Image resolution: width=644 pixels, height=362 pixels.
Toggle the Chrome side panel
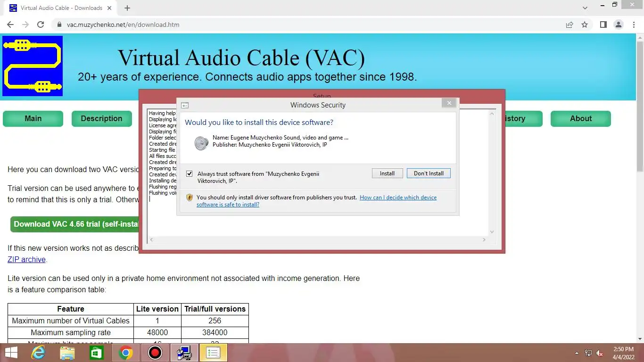click(x=603, y=25)
